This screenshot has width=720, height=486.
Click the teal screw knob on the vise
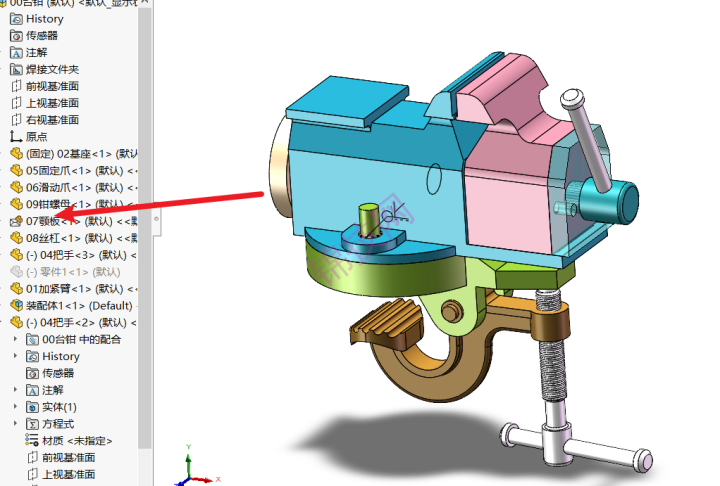[611, 202]
